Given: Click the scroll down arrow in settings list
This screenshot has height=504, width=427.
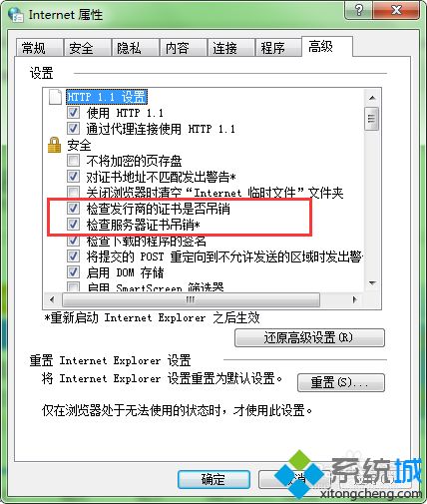Looking at the screenshot, I should (x=372, y=283).
